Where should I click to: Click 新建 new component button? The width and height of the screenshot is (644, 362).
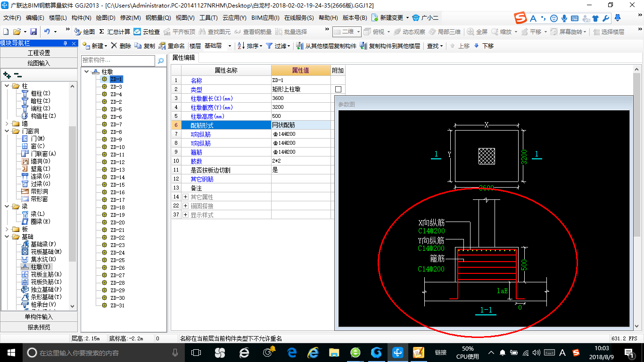click(95, 46)
